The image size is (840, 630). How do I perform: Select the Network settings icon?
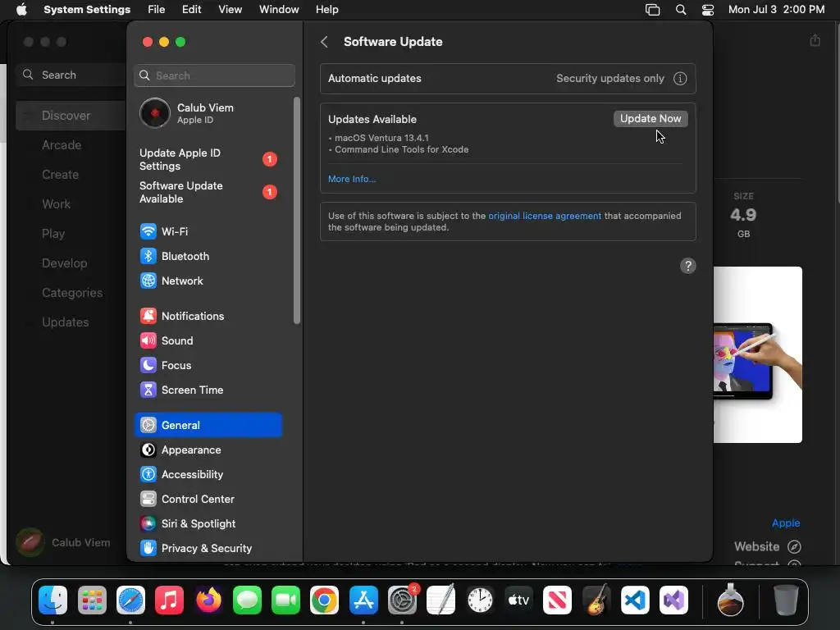[148, 281]
